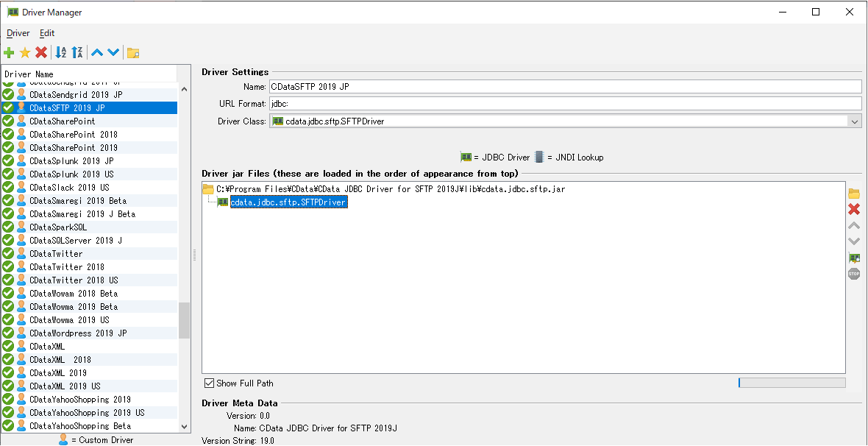Sort drivers Z to A descending

pyautogui.click(x=77, y=53)
